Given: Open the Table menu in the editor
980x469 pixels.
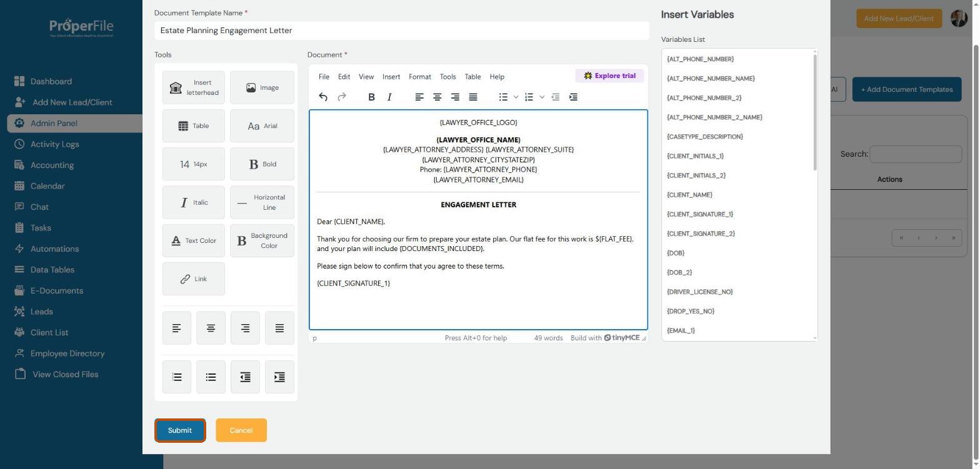Looking at the screenshot, I should click(472, 76).
